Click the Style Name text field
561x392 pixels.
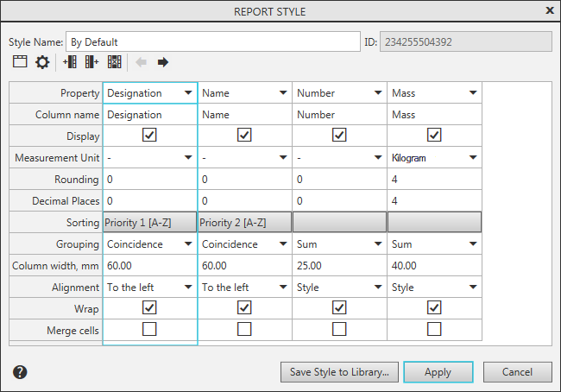pyautogui.click(x=212, y=41)
